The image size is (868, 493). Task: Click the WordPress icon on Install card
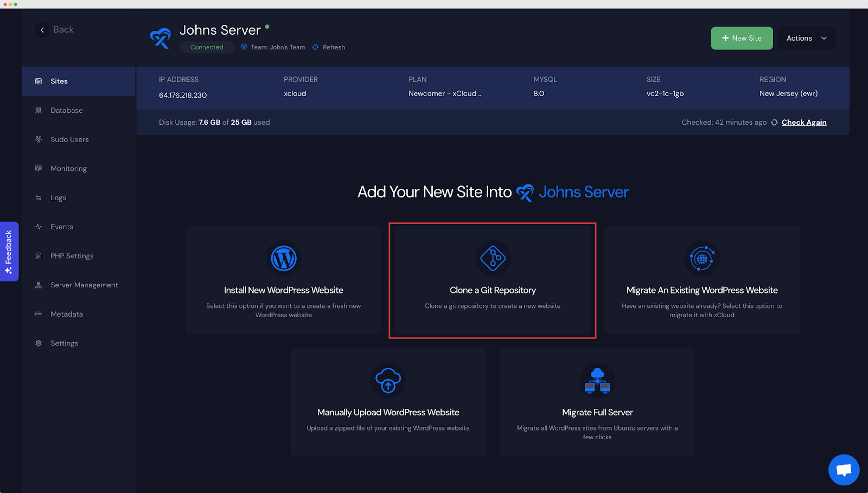(283, 259)
